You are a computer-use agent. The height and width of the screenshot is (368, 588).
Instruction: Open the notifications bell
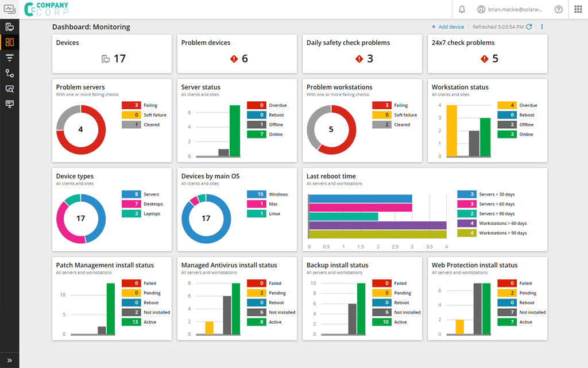(x=462, y=9)
